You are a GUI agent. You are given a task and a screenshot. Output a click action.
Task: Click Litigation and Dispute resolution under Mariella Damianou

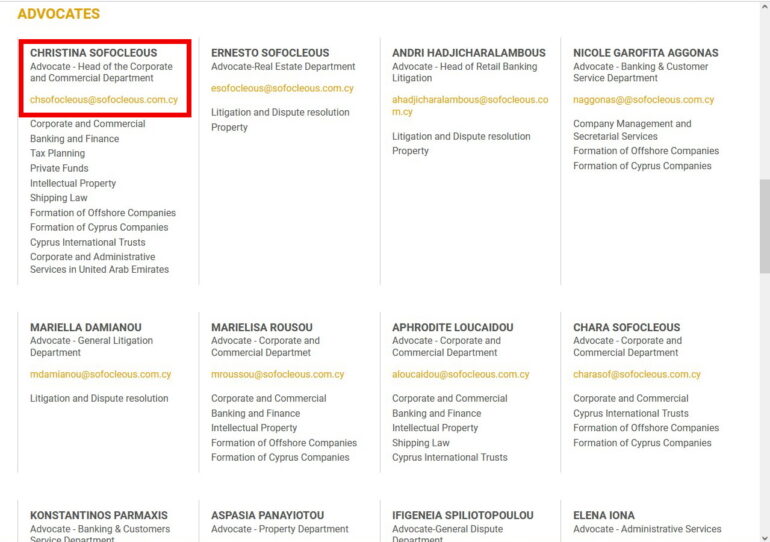(99, 398)
